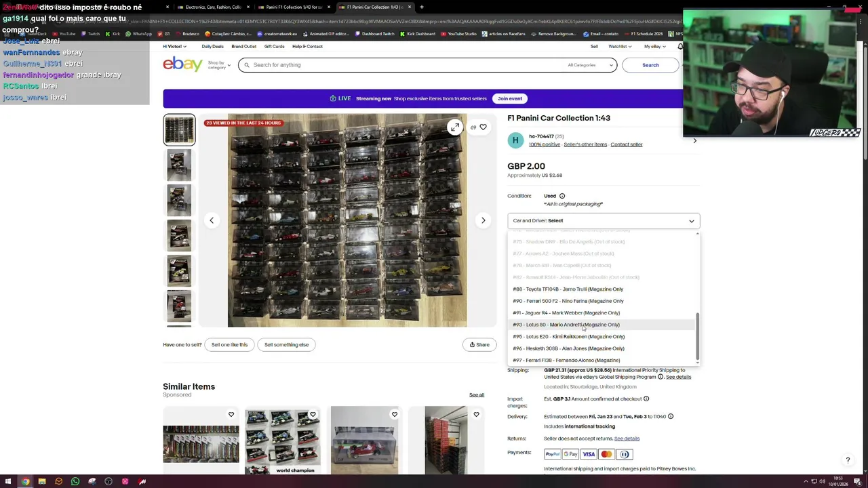Save first similar item with heart icon
Image resolution: width=868 pixels, height=488 pixels.
(x=231, y=414)
